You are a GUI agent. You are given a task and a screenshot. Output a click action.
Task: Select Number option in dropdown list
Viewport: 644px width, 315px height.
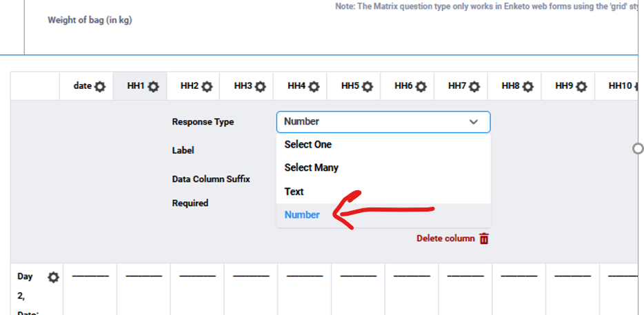302,214
